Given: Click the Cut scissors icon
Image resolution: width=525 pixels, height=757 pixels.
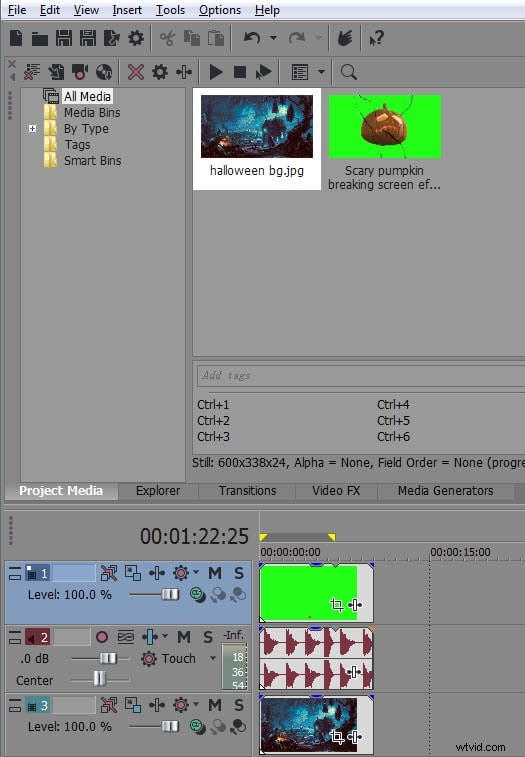Looking at the screenshot, I should click(168, 38).
